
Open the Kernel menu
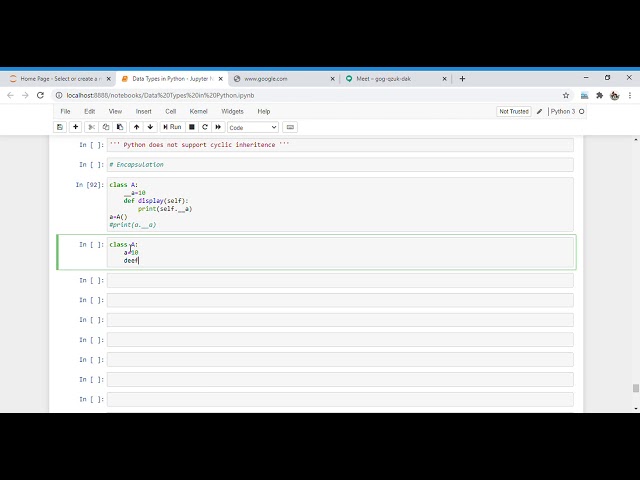point(198,111)
